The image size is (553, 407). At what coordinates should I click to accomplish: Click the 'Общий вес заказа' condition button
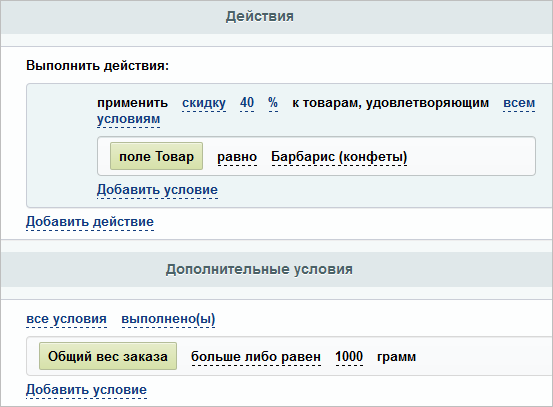[x=108, y=356]
